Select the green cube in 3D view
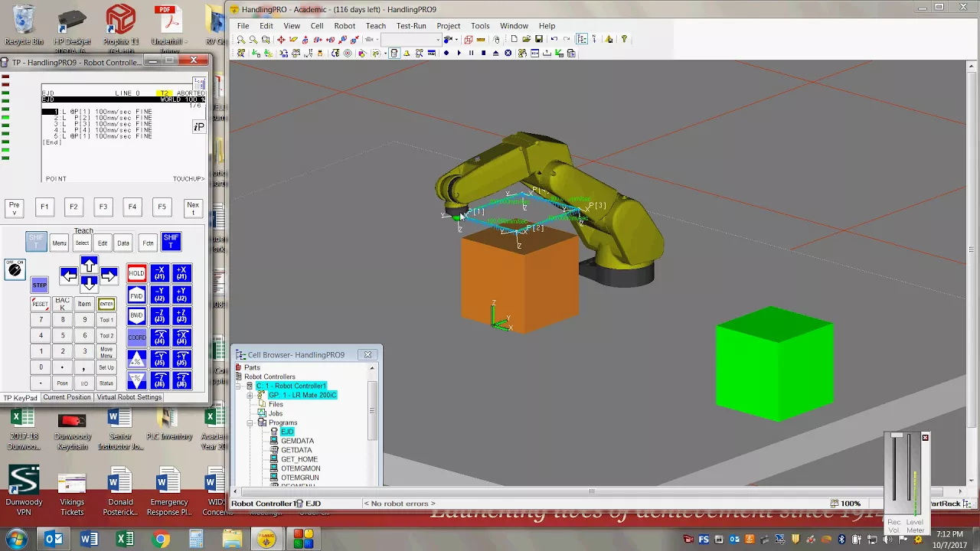Viewport: 980px width, 551px height. pyautogui.click(x=774, y=364)
